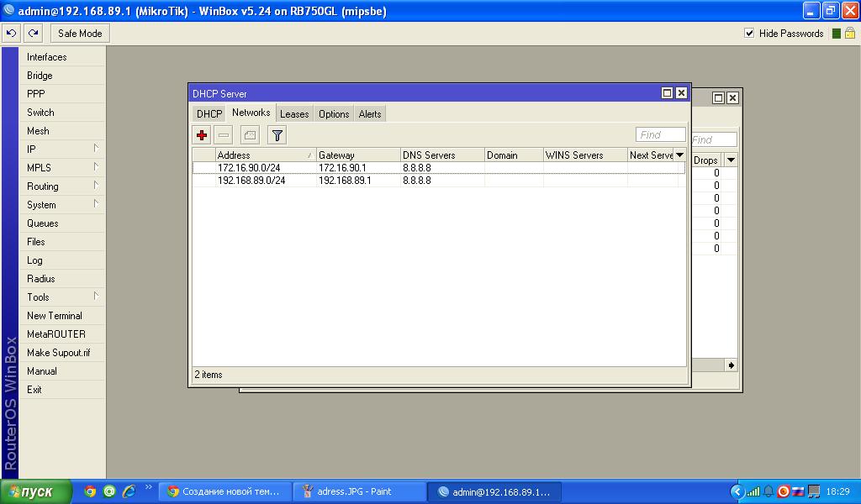The height and width of the screenshot is (504, 861).
Task: Click the Drops column header in background window
Action: (x=708, y=160)
